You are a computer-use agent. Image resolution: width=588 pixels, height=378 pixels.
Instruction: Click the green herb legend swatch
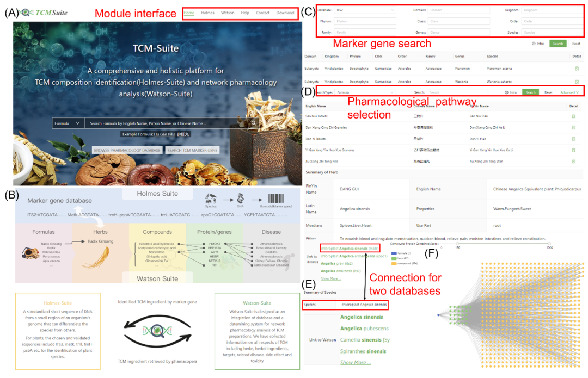(394, 258)
